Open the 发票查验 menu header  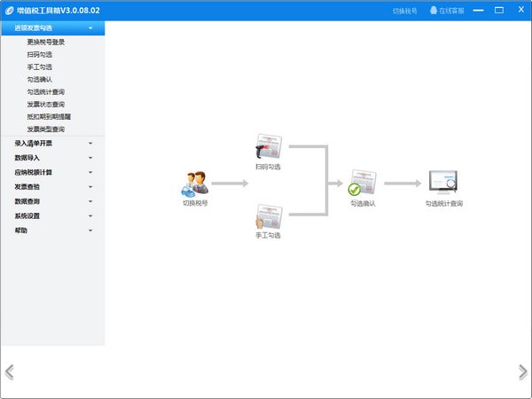click(x=53, y=187)
